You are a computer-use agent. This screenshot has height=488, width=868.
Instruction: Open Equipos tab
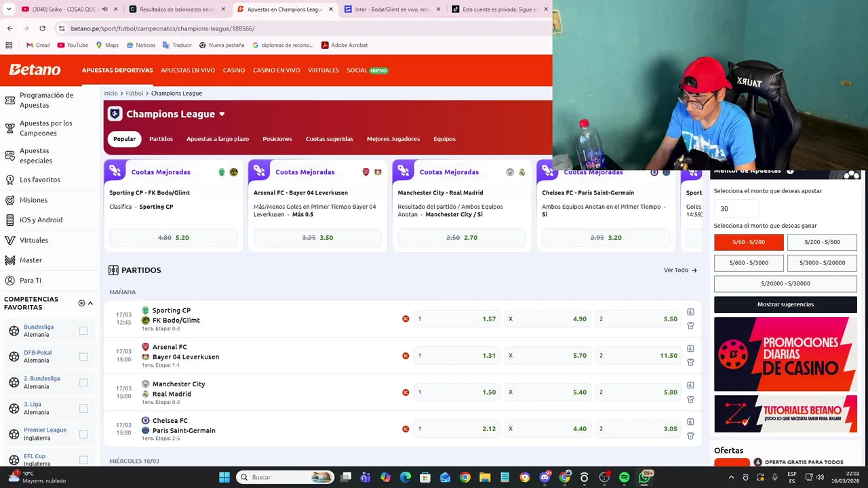[445, 139]
